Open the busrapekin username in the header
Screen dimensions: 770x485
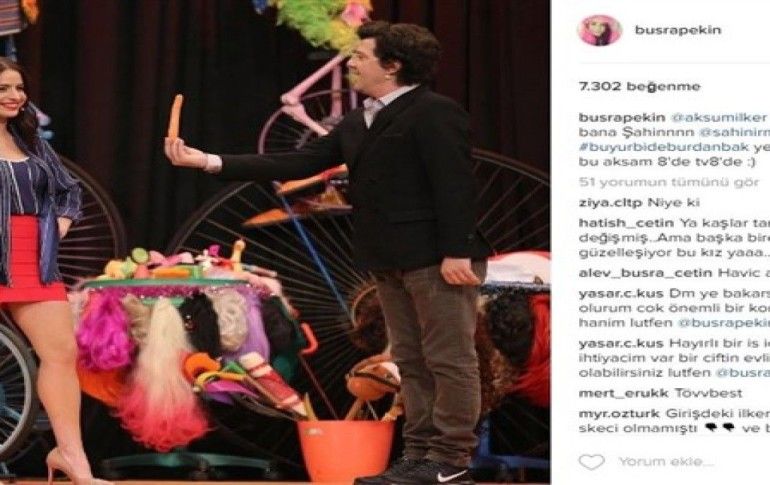678,30
